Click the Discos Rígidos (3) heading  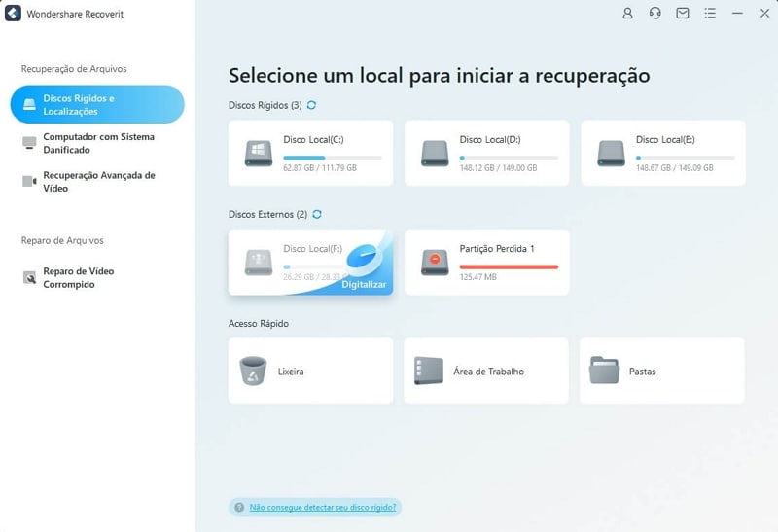265,105
